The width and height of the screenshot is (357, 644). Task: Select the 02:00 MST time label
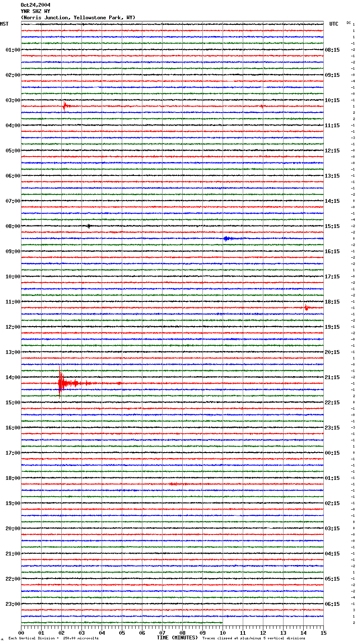[13, 75]
